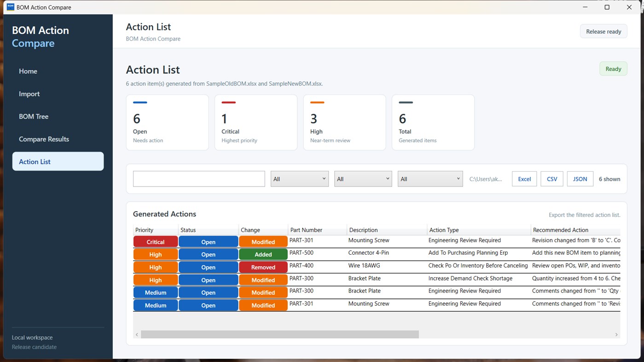Open the Critical summary card
This screenshot has width=644, height=362.
click(256, 123)
